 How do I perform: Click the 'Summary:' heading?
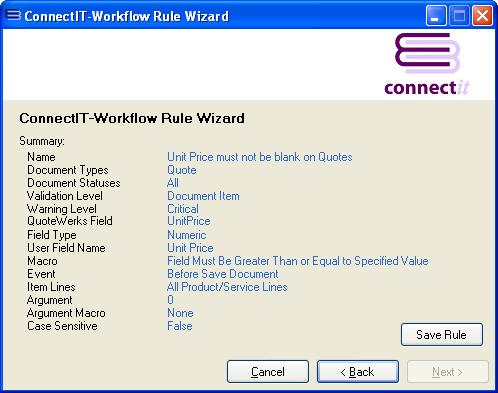pos(42,141)
